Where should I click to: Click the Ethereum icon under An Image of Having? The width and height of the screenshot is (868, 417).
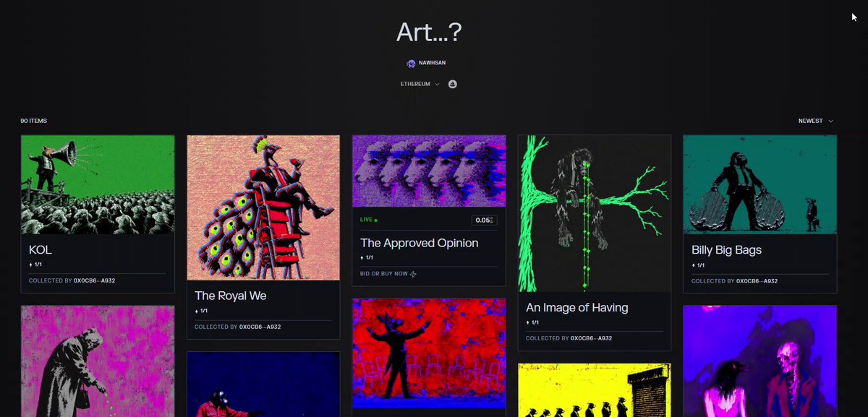click(x=528, y=322)
